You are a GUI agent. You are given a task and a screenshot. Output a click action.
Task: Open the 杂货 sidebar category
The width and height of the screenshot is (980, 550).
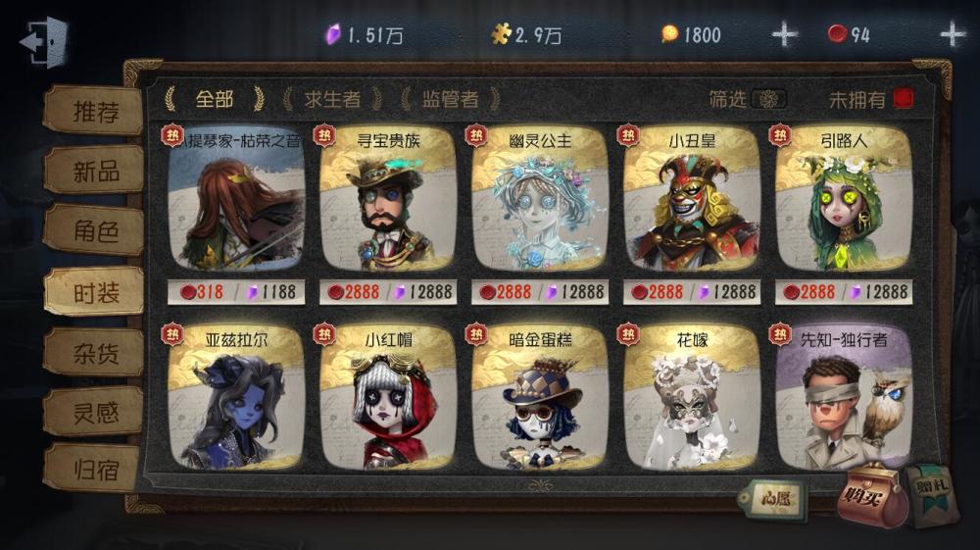(x=95, y=354)
